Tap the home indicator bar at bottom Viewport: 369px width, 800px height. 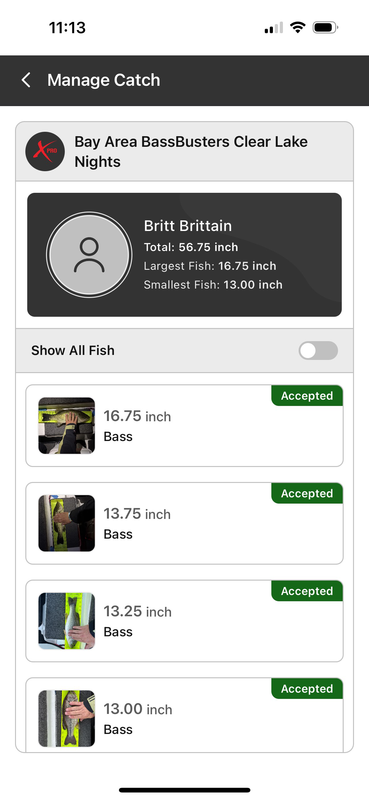[x=184, y=790]
